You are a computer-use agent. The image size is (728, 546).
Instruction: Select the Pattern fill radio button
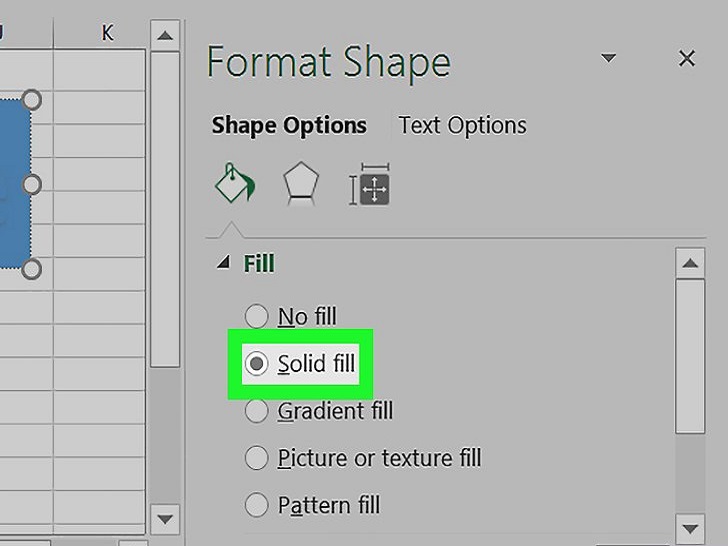coord(256,505)
